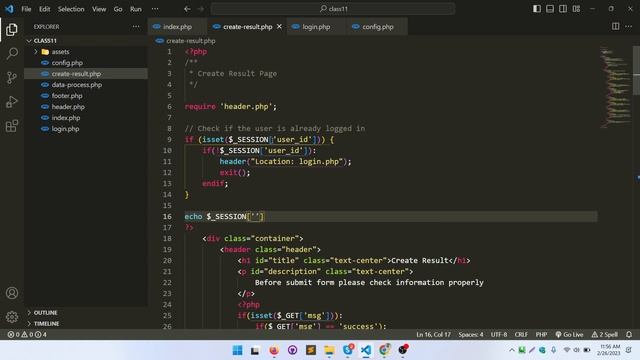The height and width of the screenshot is (360, 640).
Task: Click the code minimap preview
Action: [616, 88]
